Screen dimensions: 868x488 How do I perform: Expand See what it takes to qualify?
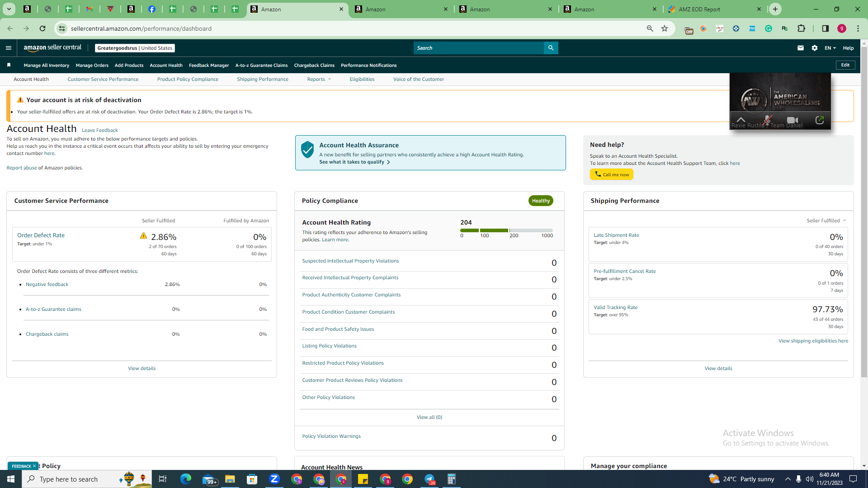click(x=354, y=162)
